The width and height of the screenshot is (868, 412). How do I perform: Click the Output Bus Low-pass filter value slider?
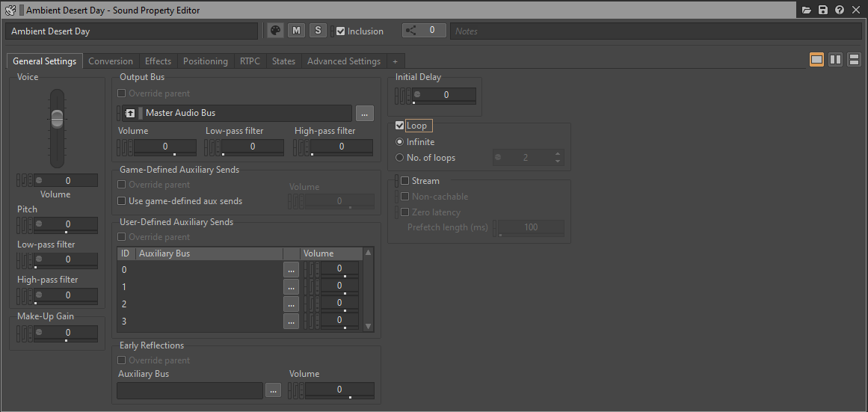[253, 147]
